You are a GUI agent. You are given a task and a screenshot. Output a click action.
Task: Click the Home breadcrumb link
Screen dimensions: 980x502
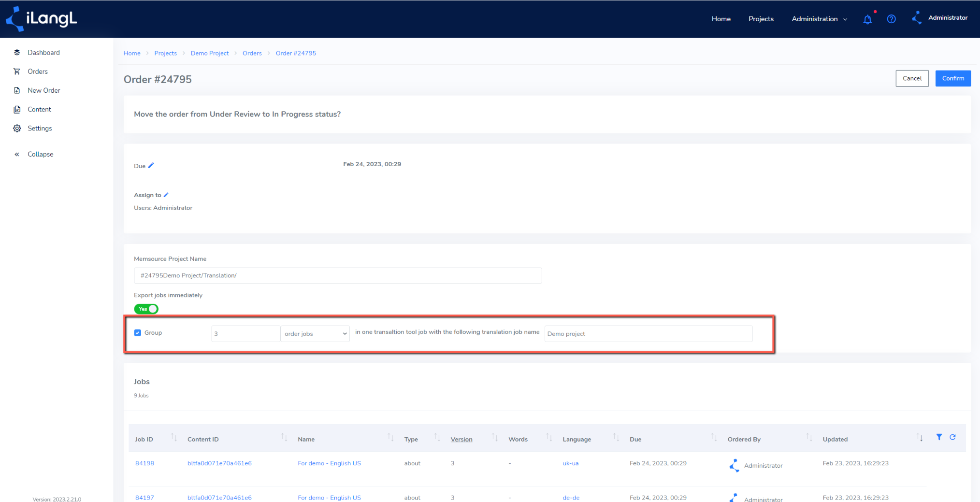[x=132, y=53]
